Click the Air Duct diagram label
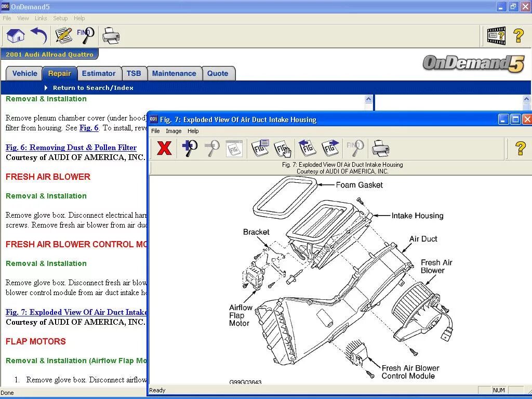The width and height of the screenshot is (532, 399). pos(423,239)
